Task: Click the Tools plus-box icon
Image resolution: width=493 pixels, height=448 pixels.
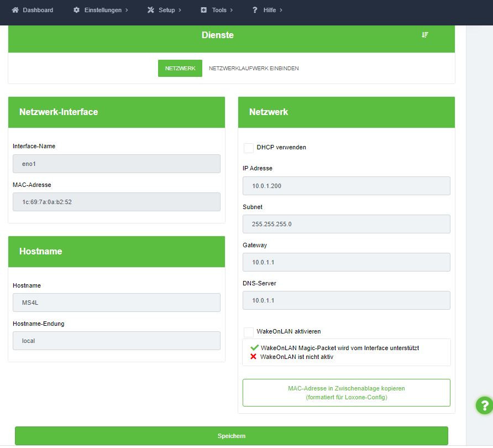Action: [x=204, y=10]
